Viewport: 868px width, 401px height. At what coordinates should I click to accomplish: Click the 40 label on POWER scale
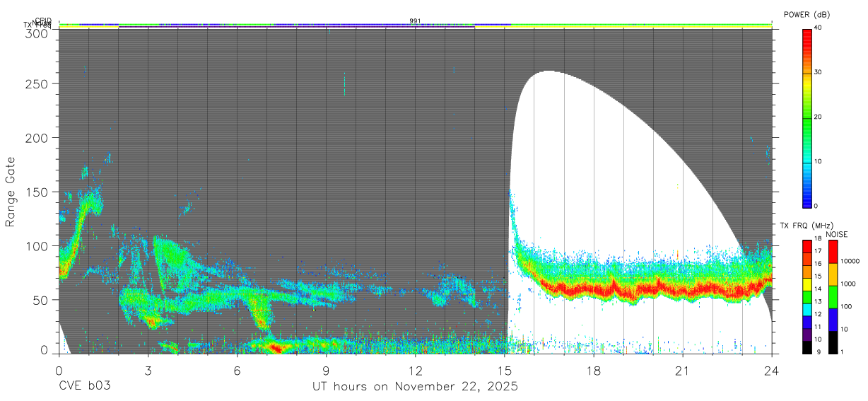[819, 28]
